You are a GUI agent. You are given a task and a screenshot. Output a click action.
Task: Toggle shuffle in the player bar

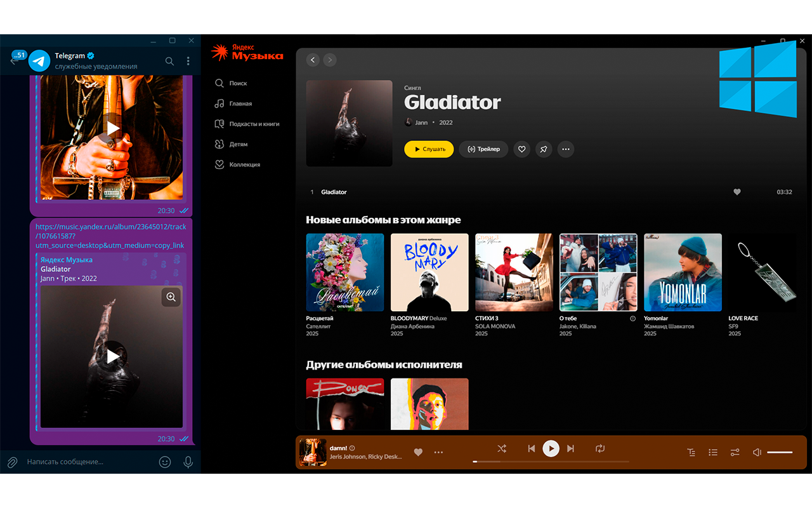point(502,448)
